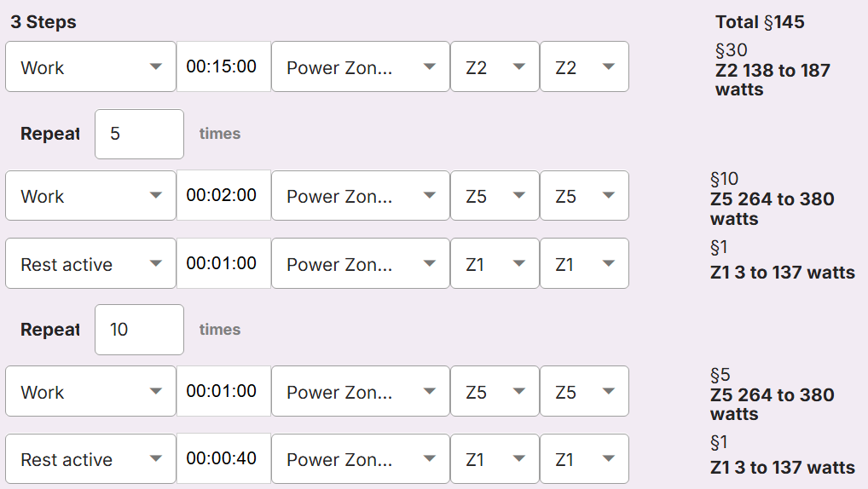Open the Power Zone dropdown beside 00:15:00

pos(360,67)
